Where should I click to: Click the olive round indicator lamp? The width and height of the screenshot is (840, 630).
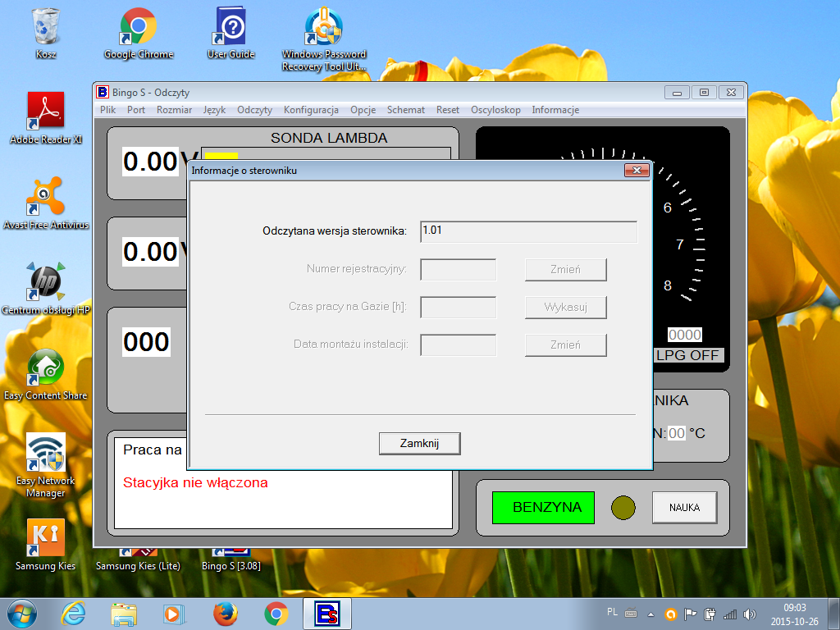[623, 507]
